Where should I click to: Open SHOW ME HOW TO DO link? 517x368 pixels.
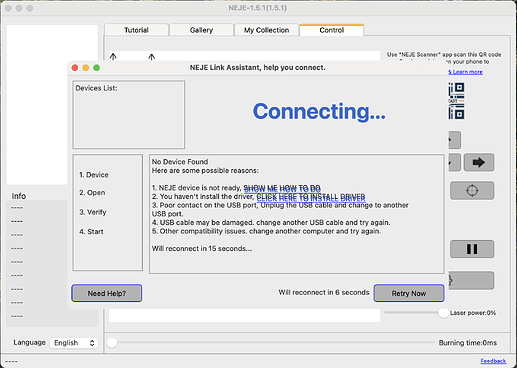[282, 188]
